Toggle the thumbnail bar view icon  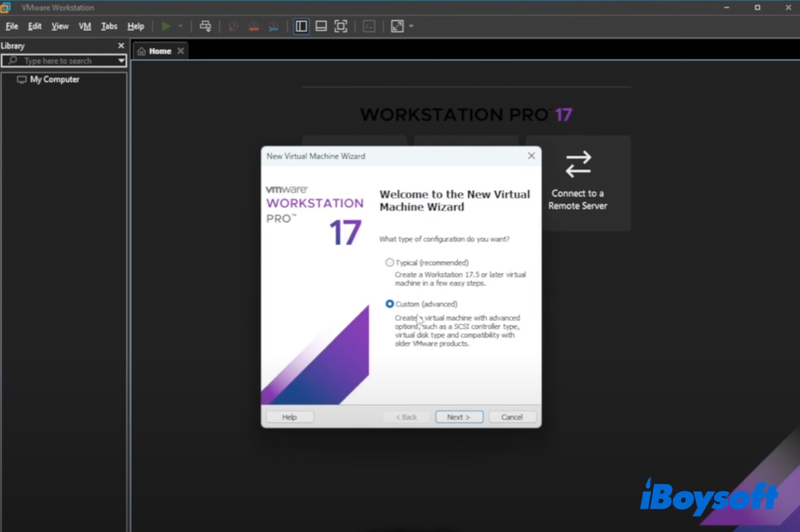coord(321,26)
